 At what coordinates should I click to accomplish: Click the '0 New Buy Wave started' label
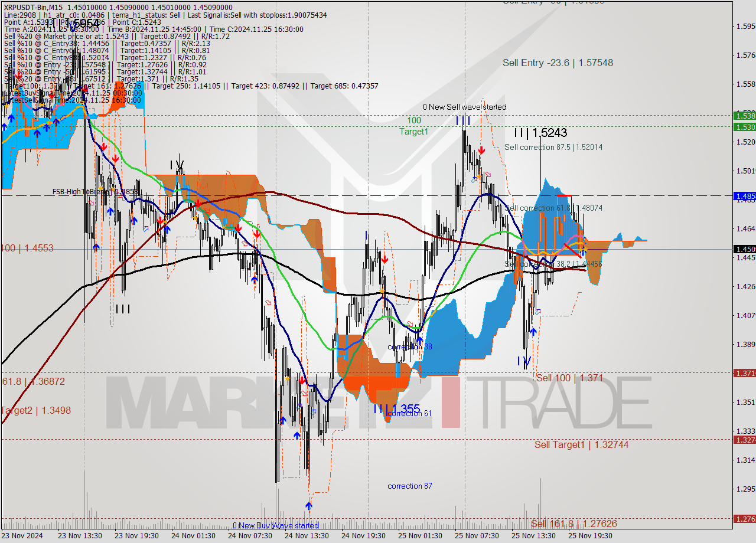coord(275,525)
